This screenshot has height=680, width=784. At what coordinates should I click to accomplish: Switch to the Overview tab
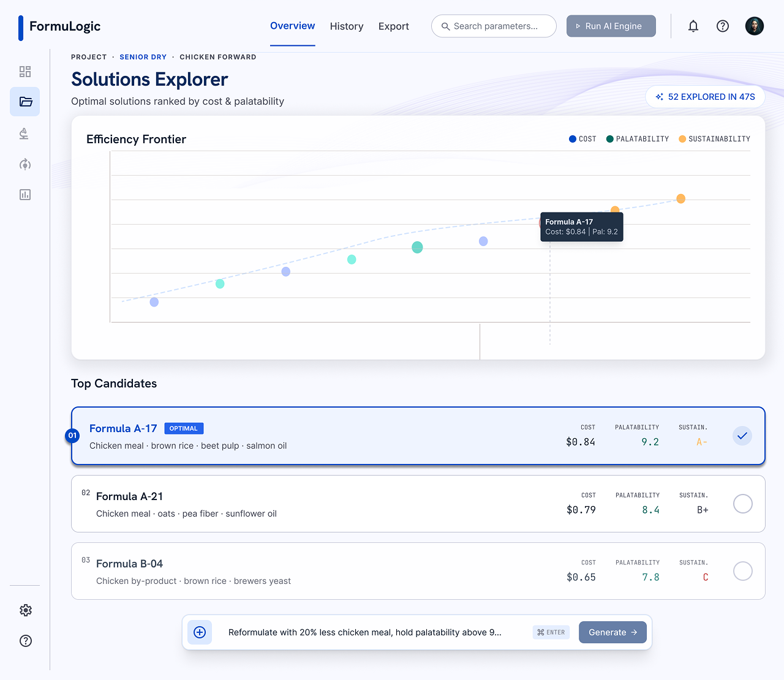[293, 26]
